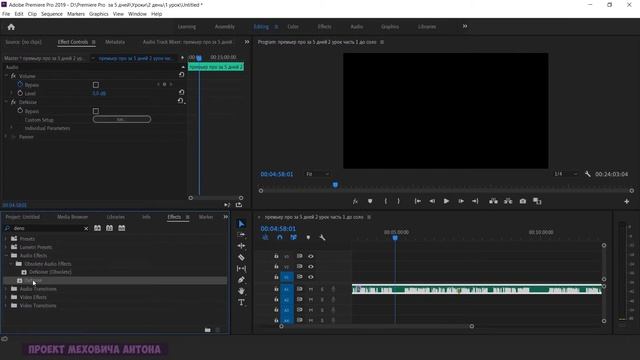Click 32-bit Color effects filter icon
This screenshot has height=360, width=640.
click(x=109, y=228)
